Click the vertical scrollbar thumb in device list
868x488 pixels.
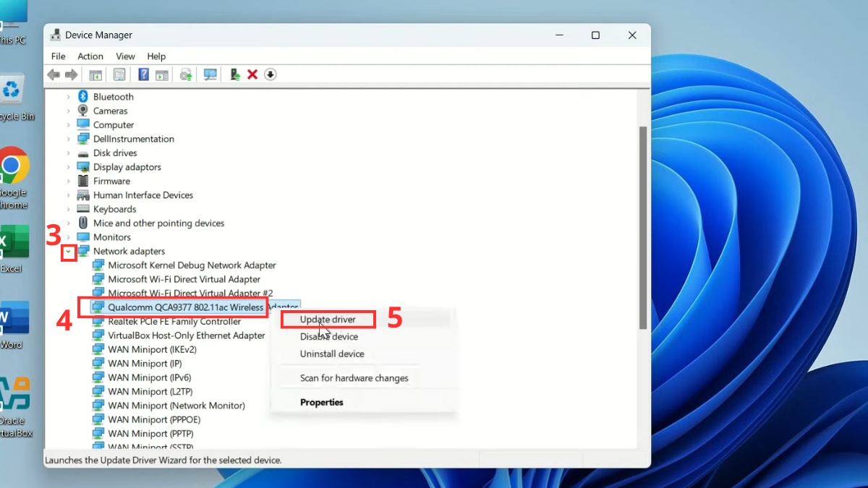[642, 228]
